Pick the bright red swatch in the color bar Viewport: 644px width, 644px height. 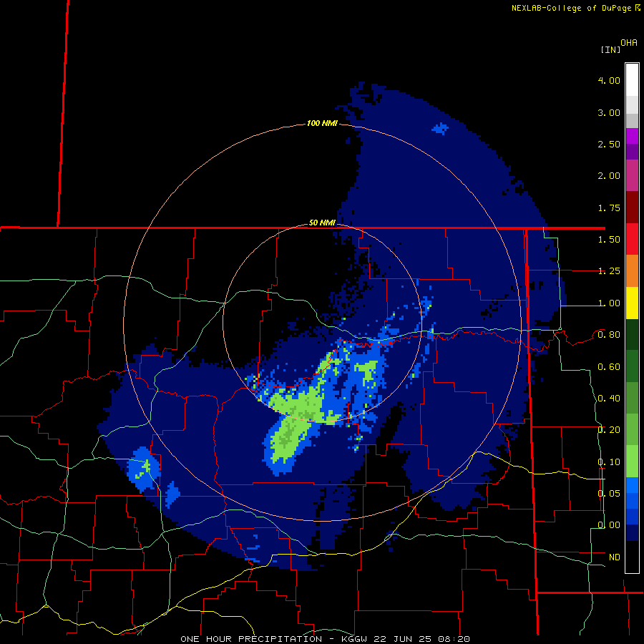(632, 239)
